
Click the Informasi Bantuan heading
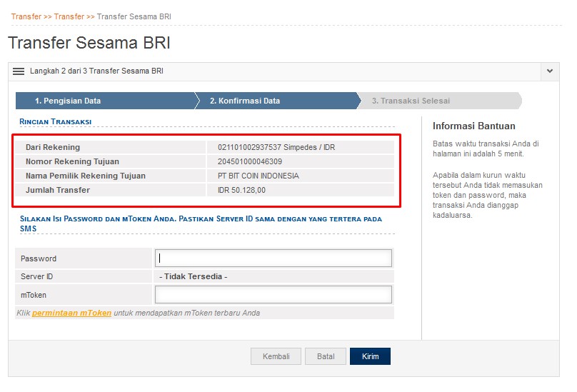474,126
